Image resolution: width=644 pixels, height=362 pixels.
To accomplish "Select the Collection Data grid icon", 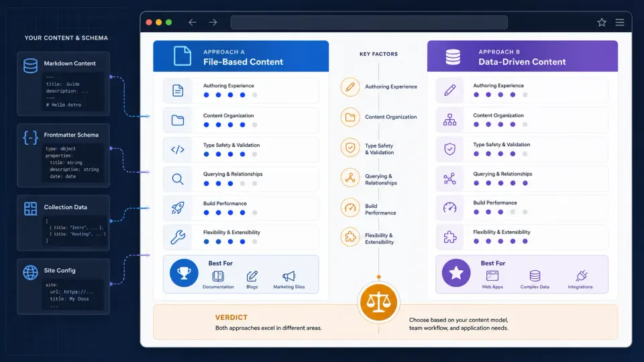I will [30, 208].
